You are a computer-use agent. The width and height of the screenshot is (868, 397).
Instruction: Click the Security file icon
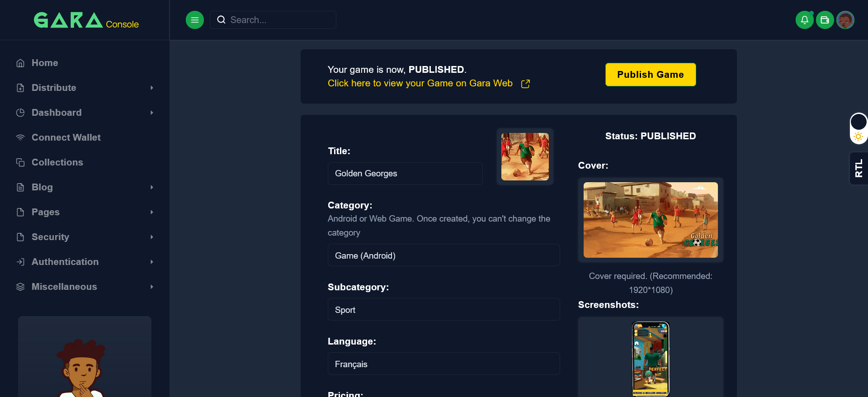[20, 237]
